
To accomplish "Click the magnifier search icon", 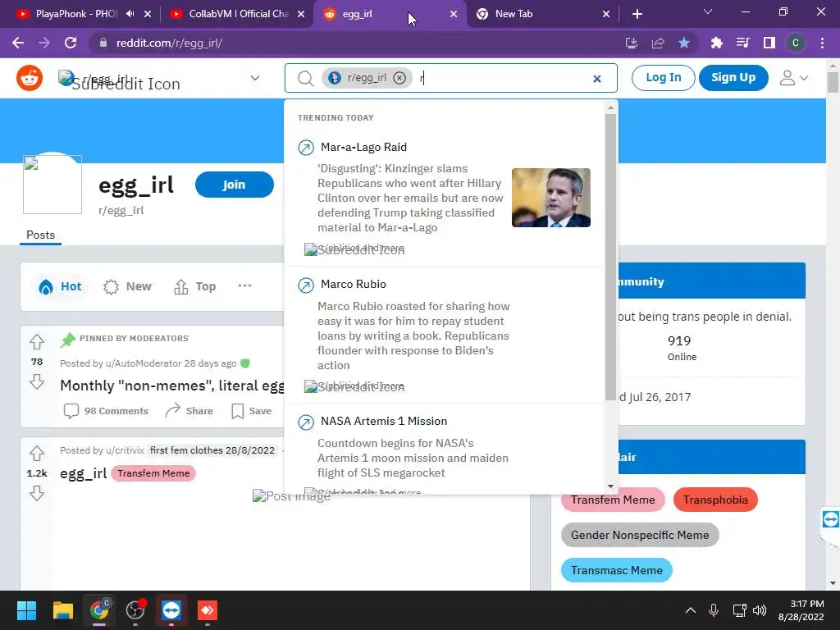I will 305,78.
